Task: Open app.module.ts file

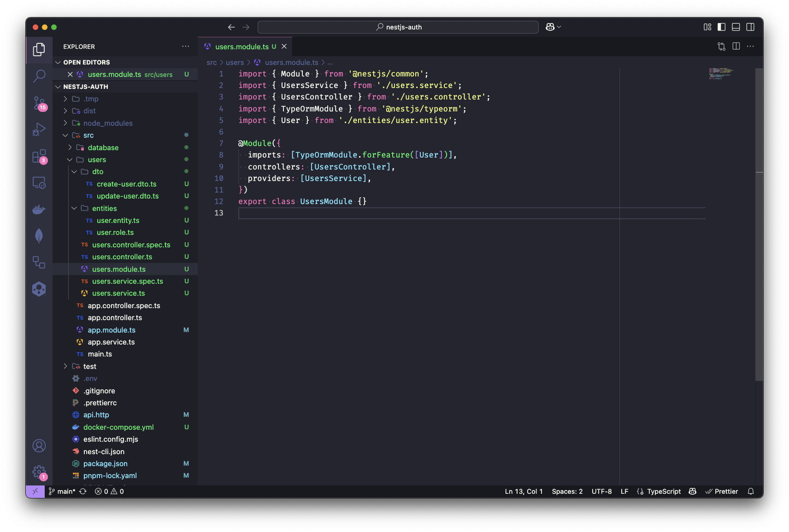Action: [x=112, y=330]
